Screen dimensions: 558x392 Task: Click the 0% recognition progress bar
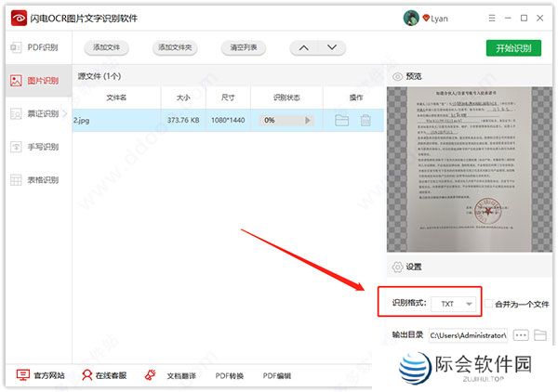click(280, 120)
